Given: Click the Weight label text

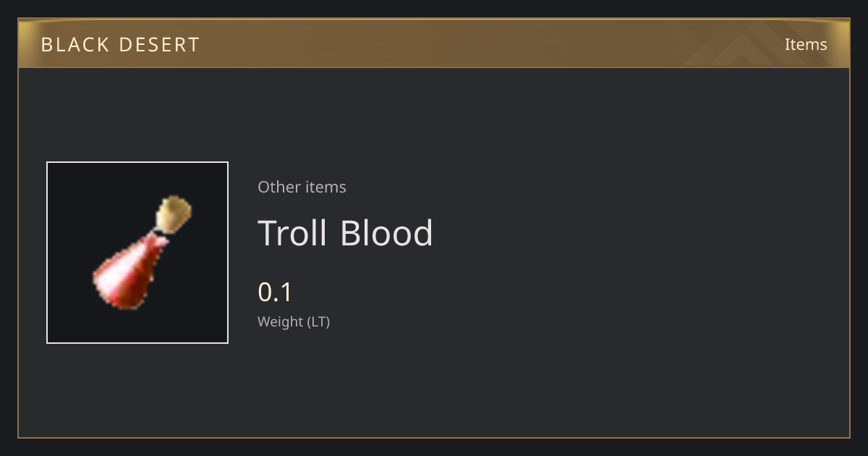Looking at the screenshot, I should point(281,321).
